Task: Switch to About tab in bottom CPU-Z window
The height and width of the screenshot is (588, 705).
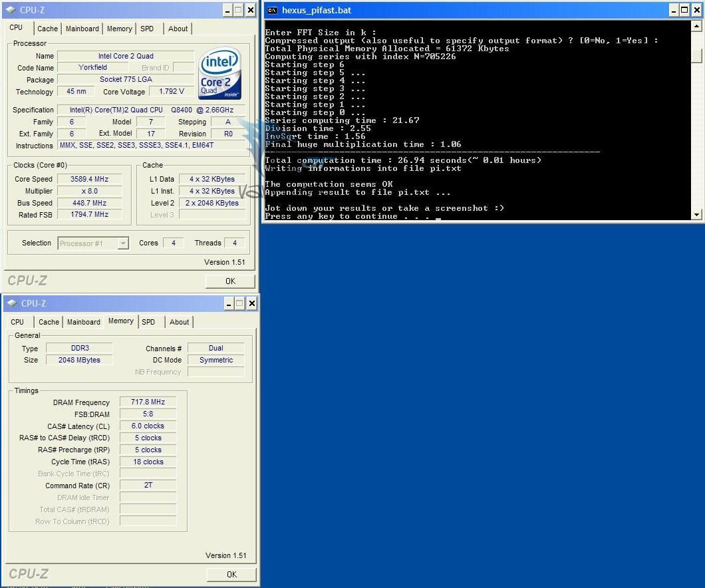Action: (x=180, y=322)
